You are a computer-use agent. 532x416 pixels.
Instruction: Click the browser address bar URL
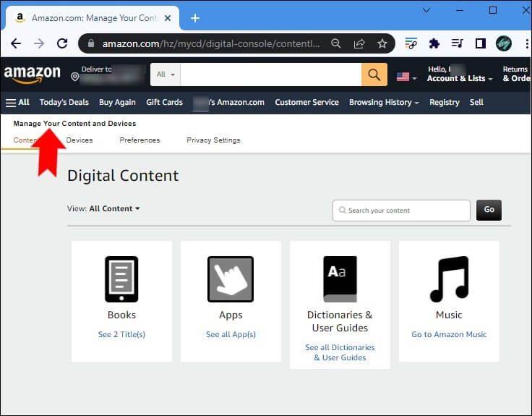[211, 43]
